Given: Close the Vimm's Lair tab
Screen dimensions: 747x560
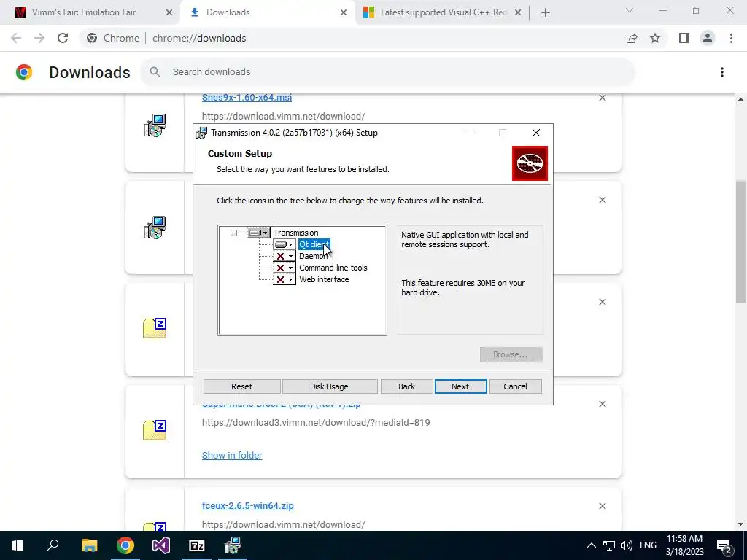Looking at the screenshot, I should 169,12.
